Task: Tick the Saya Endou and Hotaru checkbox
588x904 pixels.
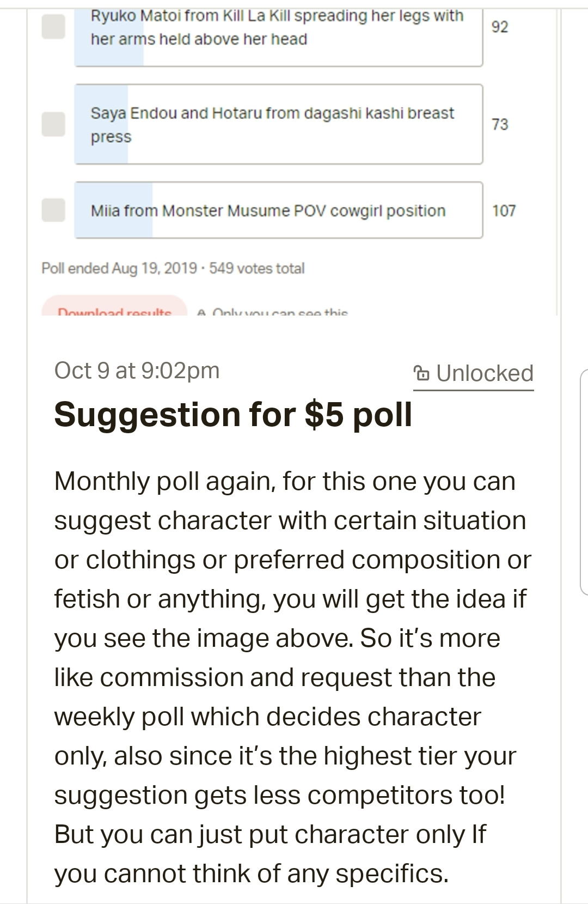Action: tap(53, 124)
